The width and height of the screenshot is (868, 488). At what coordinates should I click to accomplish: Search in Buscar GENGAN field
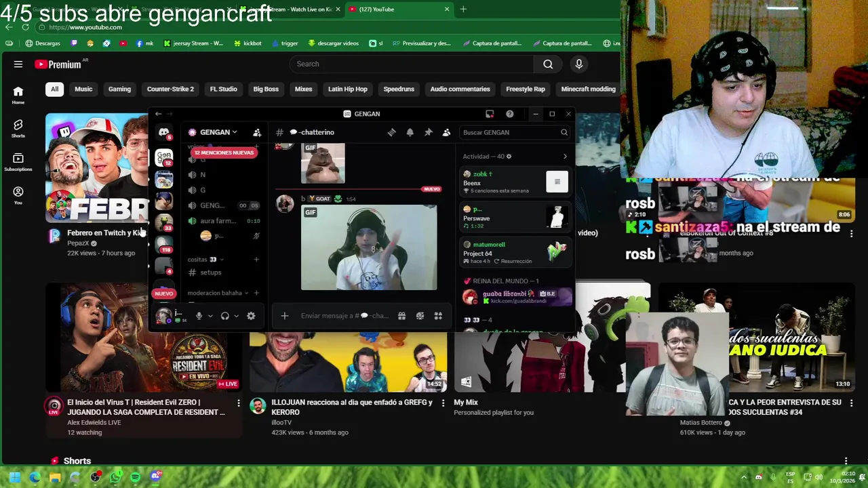click(x=515, y=132)
